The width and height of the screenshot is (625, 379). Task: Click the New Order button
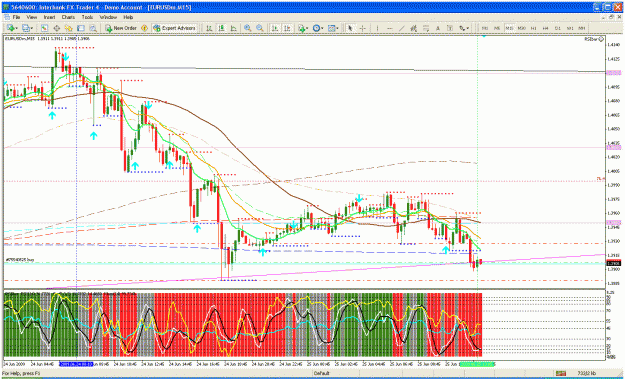(121, 28)
